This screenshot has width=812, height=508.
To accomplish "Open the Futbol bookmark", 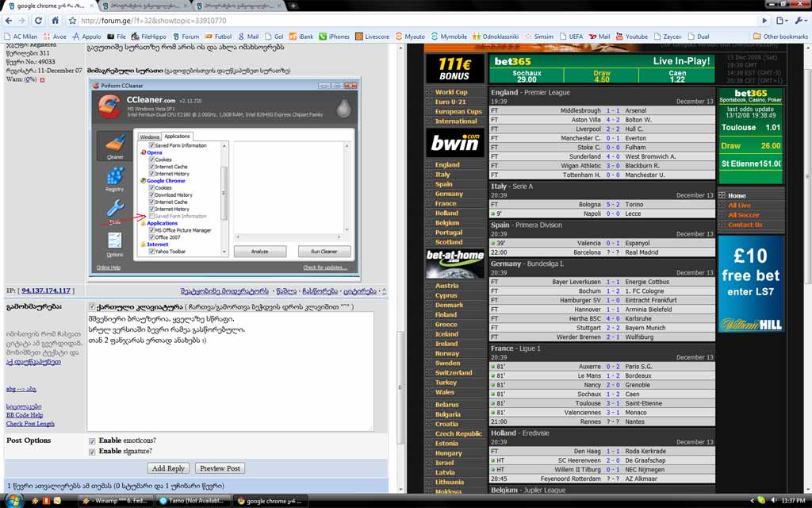I will [219, 37].
